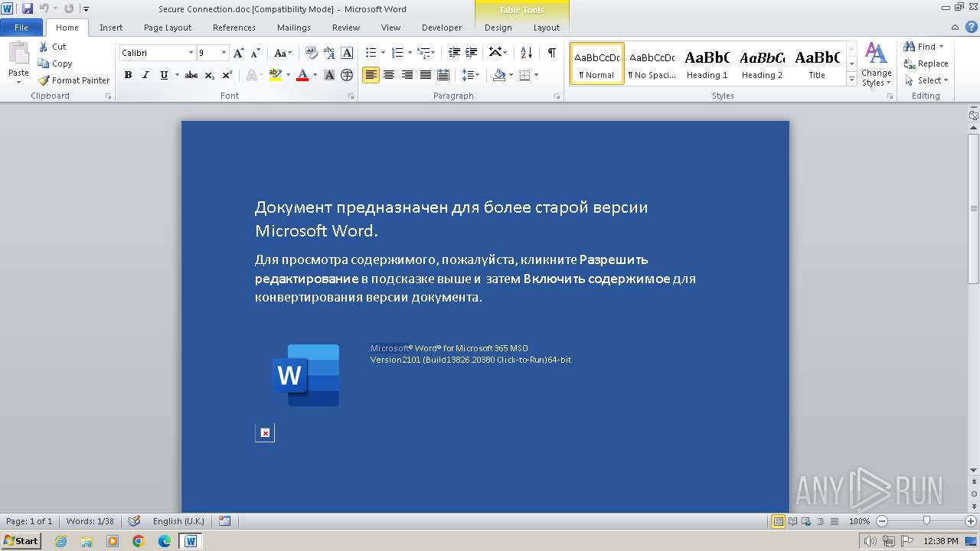This screenshot has height=551, width=980.
Task: Toggle Underline formatting
Action: click(163, 75)
